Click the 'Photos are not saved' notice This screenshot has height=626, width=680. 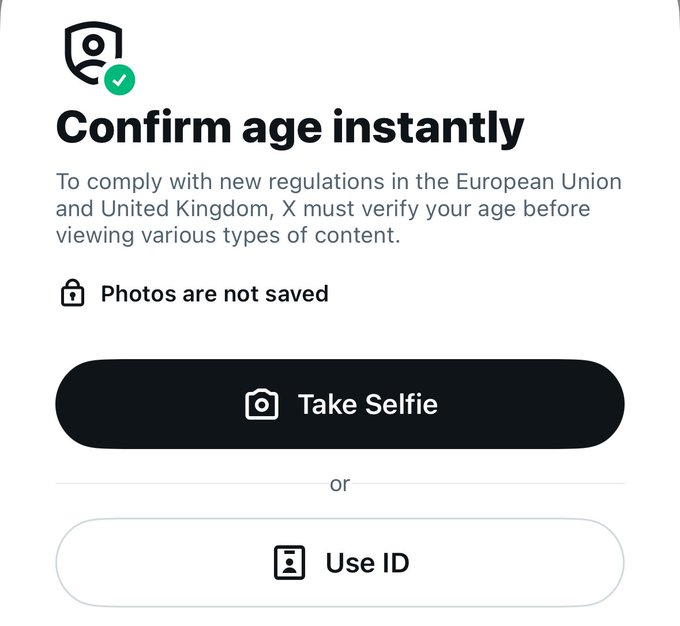tap(214, 294)
